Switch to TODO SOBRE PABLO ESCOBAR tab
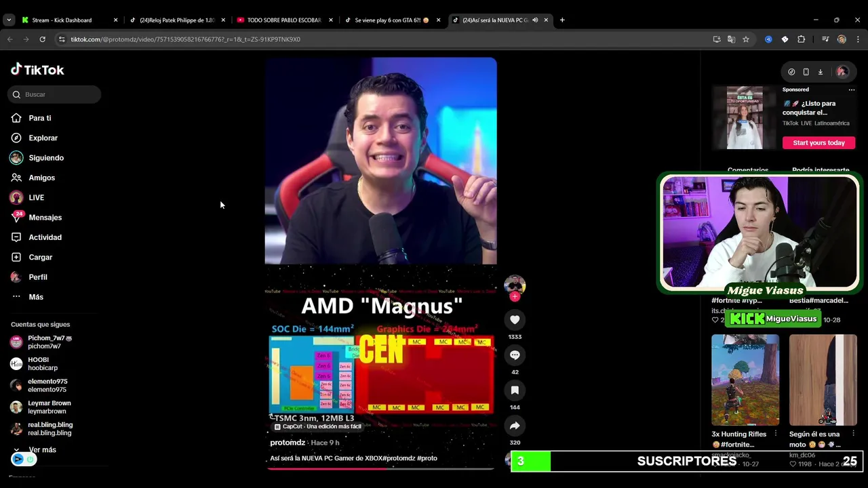Screen dimensions: 868x488 pyautogui.click(x=284, y=20)
